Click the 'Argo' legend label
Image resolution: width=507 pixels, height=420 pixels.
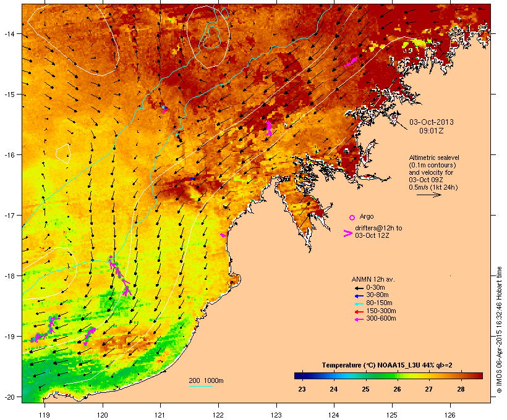point(367,216)
